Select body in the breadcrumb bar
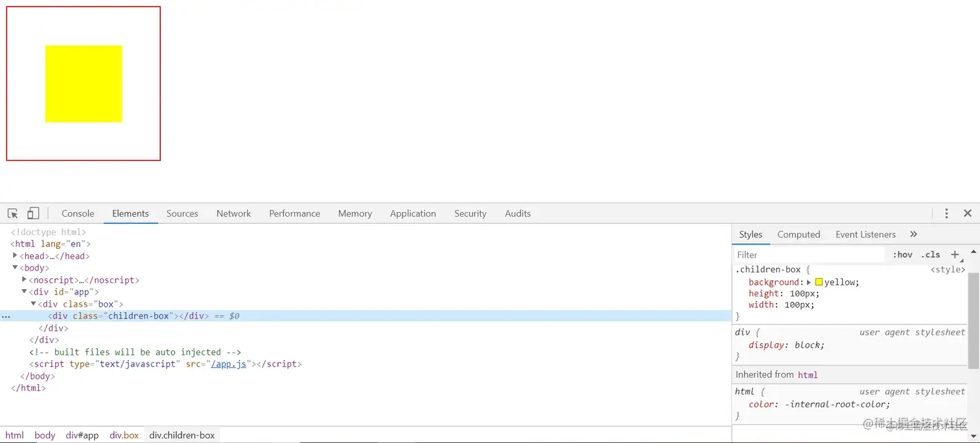The width and height of the screenshot is (980, 443). pyautogui.click(x=45, y=435)
